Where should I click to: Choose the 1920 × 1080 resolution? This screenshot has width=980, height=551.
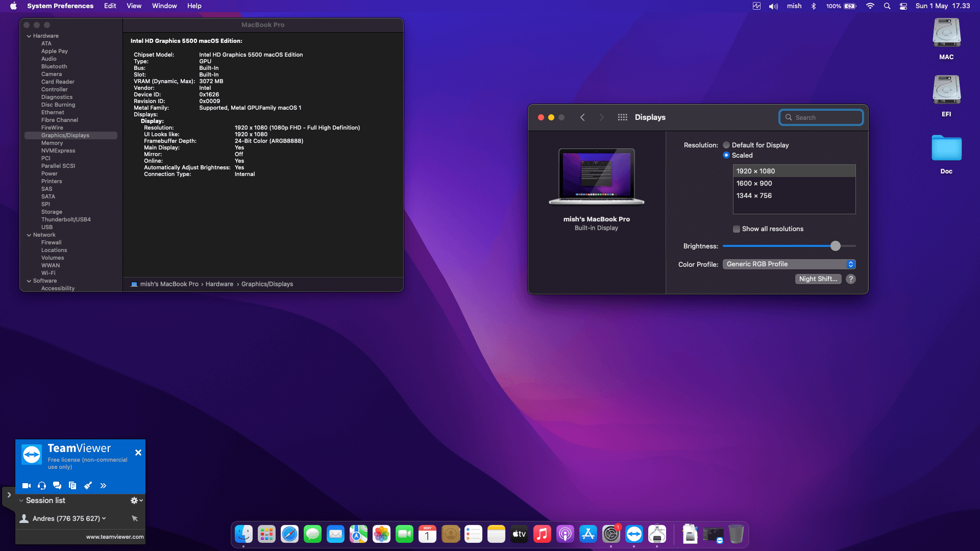794,171
